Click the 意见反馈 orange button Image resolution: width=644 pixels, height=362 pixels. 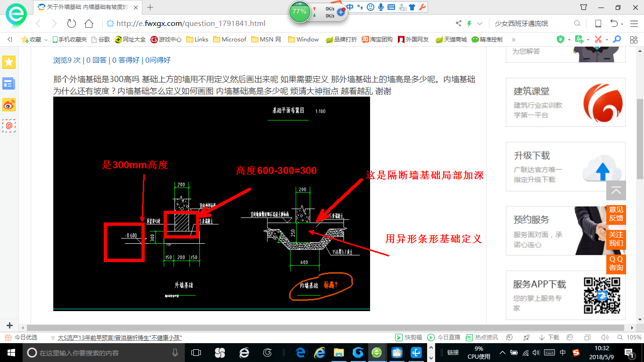coord(616,214)
